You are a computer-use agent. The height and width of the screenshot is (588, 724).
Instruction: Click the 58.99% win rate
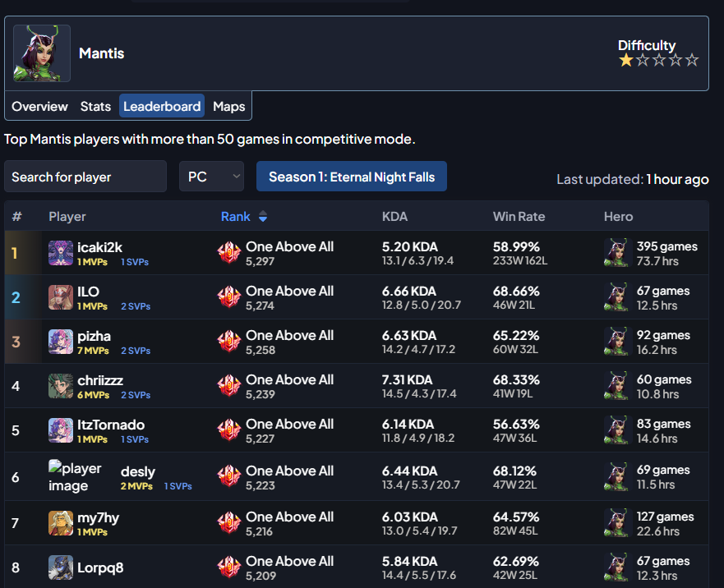516,247
